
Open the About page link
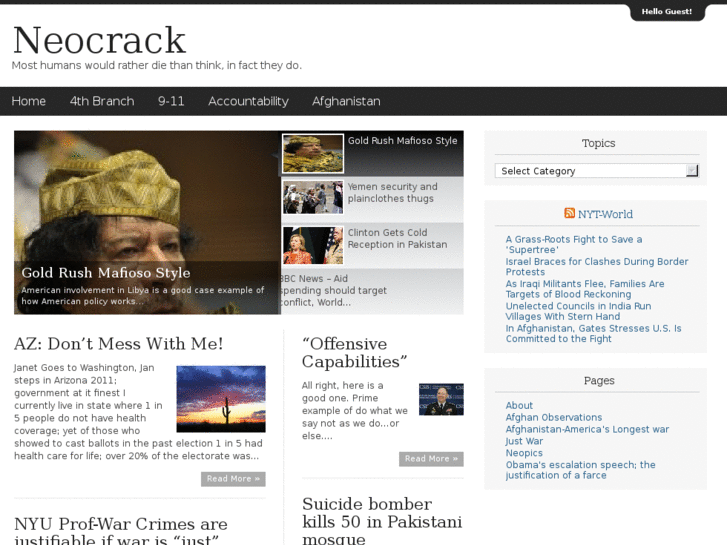pyautogui.click(x=519, y=405)
